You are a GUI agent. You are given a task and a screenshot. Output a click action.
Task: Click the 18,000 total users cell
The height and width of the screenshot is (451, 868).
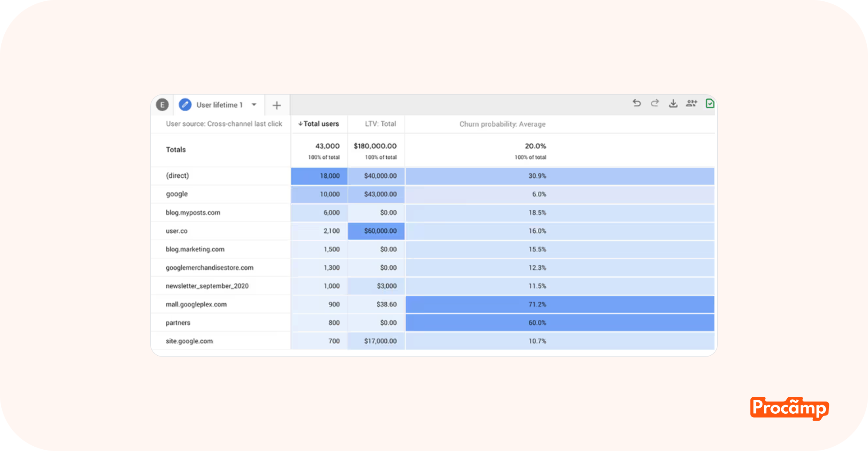pyautogui.click(x=329, y=176)
